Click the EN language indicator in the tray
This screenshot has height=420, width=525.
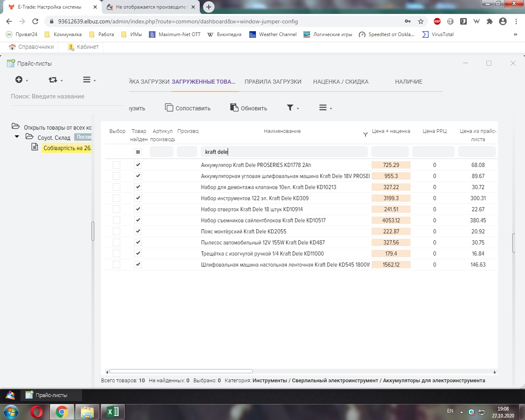(x=450, y=411)
